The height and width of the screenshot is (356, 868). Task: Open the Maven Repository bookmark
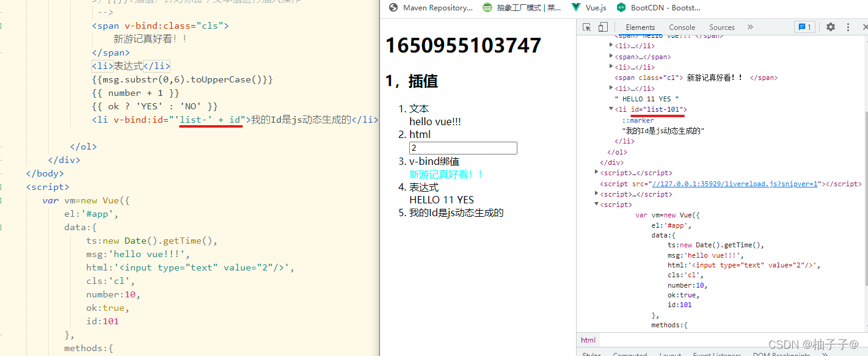point(431,8)
